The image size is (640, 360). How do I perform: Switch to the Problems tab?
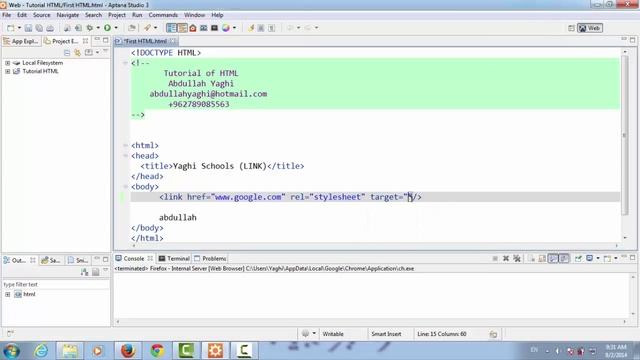(210, 258)
